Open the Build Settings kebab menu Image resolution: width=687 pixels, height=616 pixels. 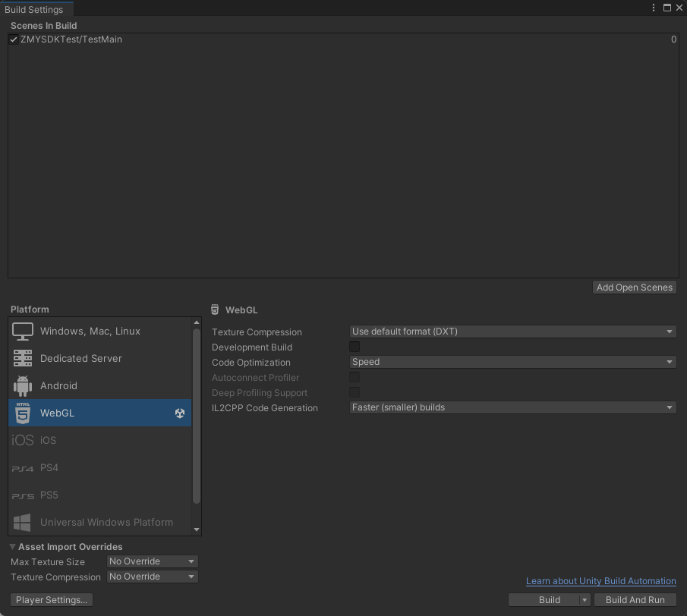click(654, 8)
